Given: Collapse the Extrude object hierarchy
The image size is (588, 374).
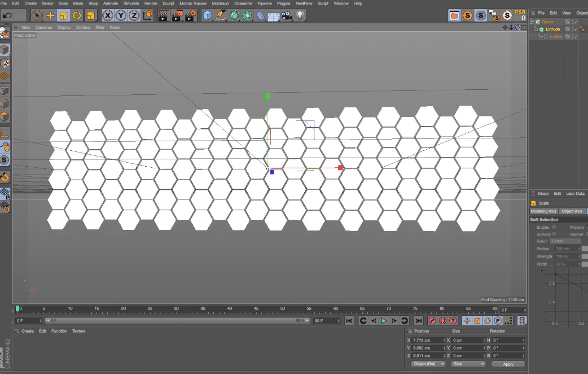Looking at the screenshot, I should [536, 29].
